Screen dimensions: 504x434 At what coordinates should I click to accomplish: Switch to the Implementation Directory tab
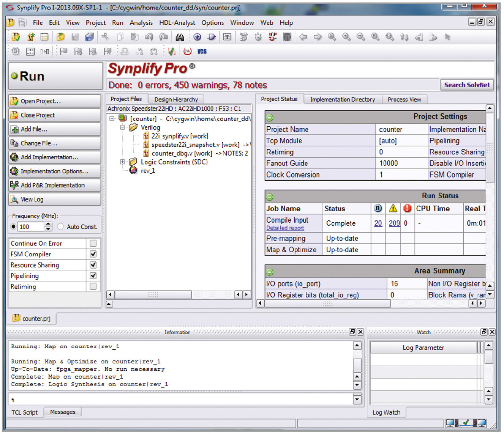[x=343, y=99]
